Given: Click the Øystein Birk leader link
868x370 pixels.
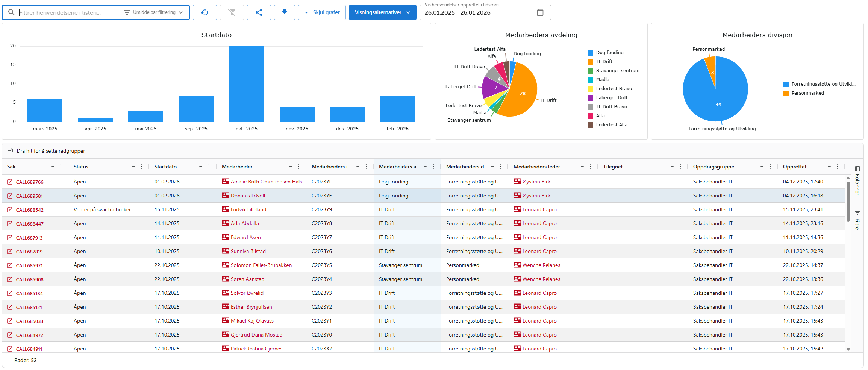Looking at the screenshot, I should coord(535,181).
